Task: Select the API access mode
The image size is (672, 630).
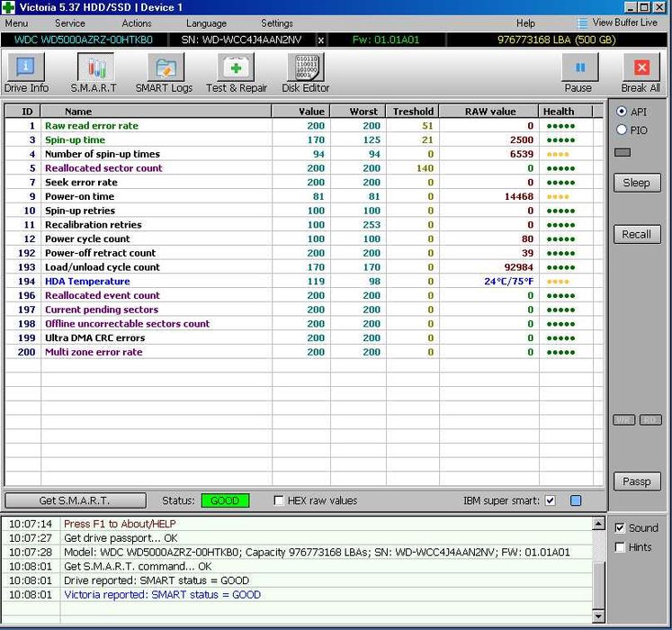Action: tap(622, 112)
